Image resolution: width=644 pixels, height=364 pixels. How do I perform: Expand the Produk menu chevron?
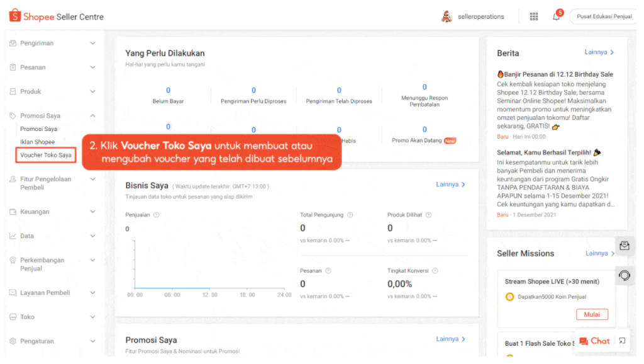coord(93,92)
